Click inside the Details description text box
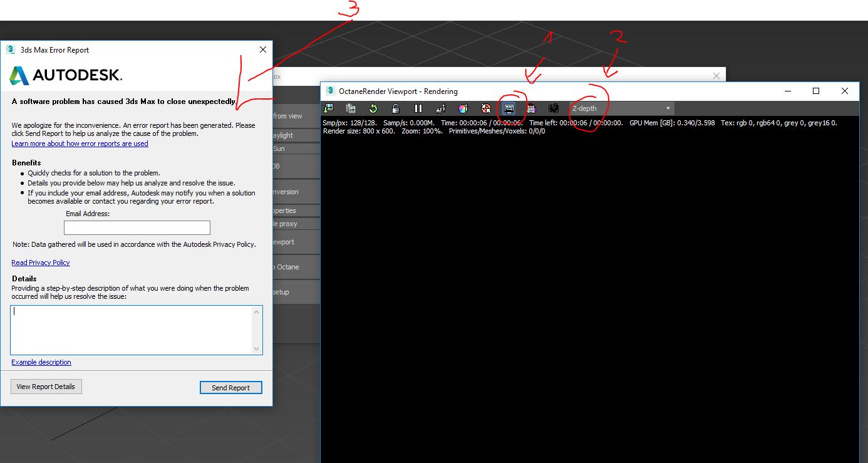Screen dimensions: 868x463 coord(131,330)
